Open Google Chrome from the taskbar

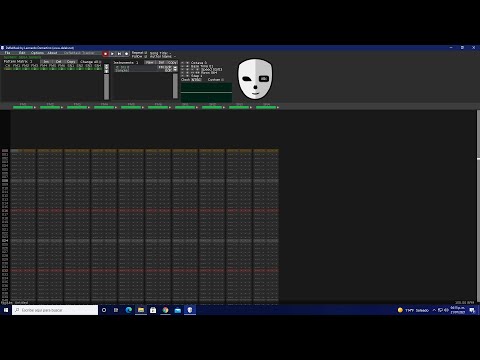(x=165, y=310)
